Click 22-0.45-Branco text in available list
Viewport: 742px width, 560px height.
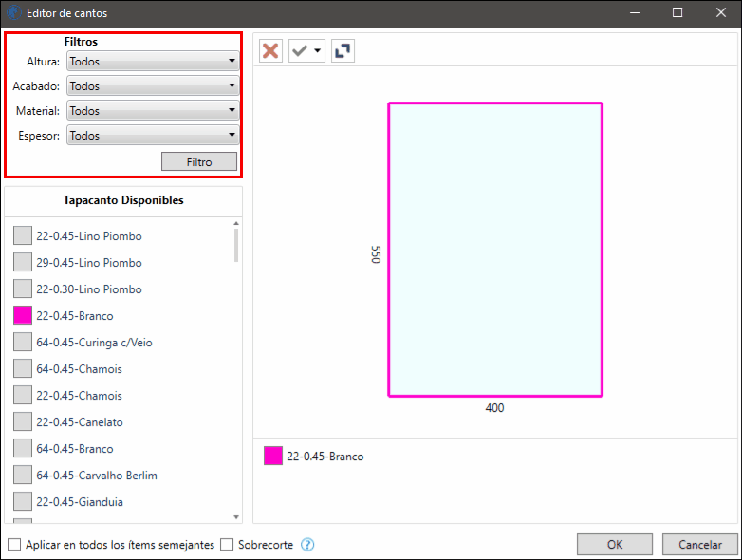click(75, 316)
